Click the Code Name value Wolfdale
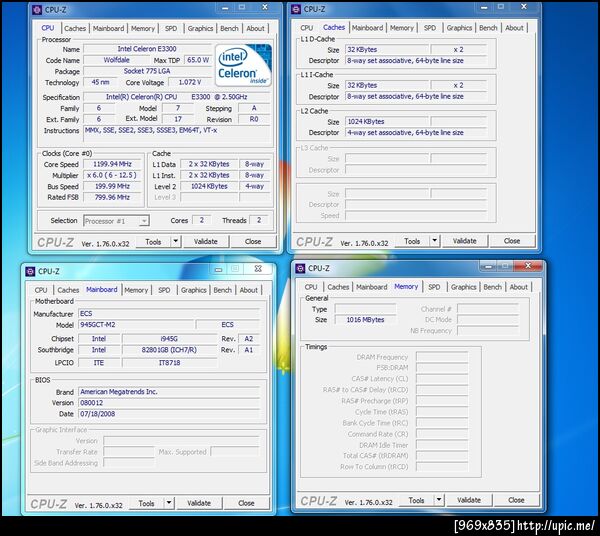600x536 pixels. 116,60
